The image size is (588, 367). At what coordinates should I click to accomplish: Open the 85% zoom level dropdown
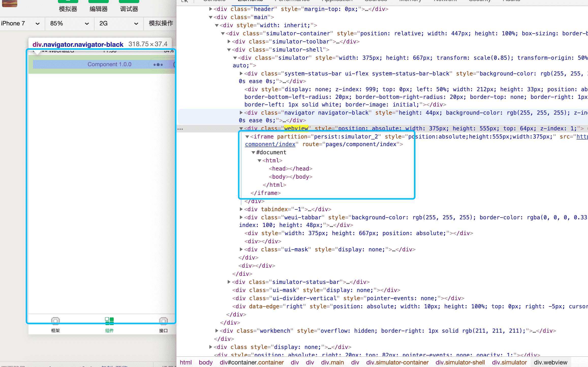pos(69,23)
